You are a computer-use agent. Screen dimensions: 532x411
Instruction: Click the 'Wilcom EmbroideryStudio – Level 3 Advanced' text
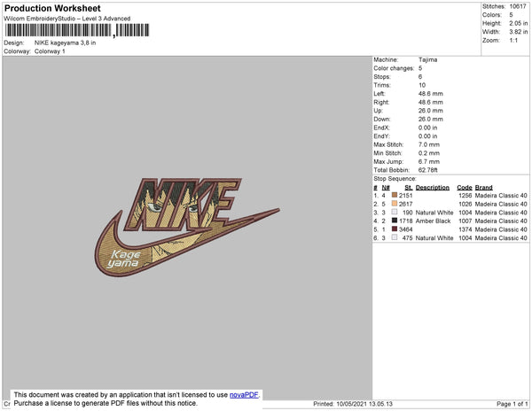point(67,19)
